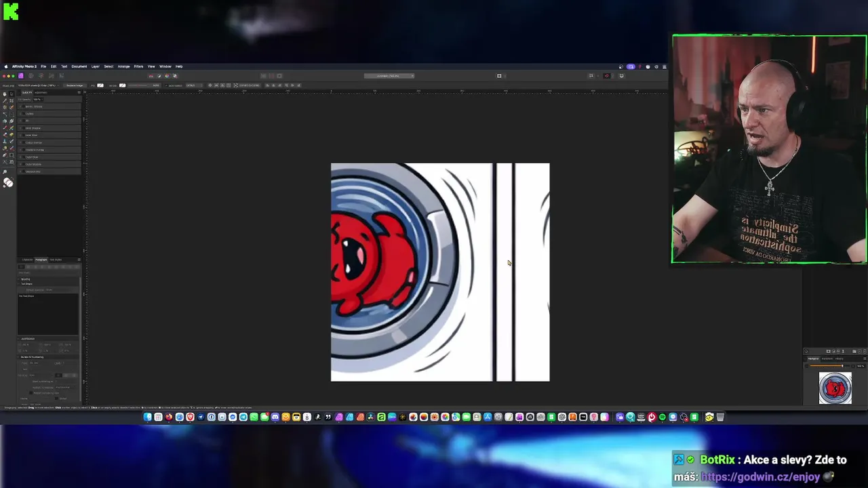Collapse the Justification section
This screenshot has height=488, width=868.
[x=18, y=339]
